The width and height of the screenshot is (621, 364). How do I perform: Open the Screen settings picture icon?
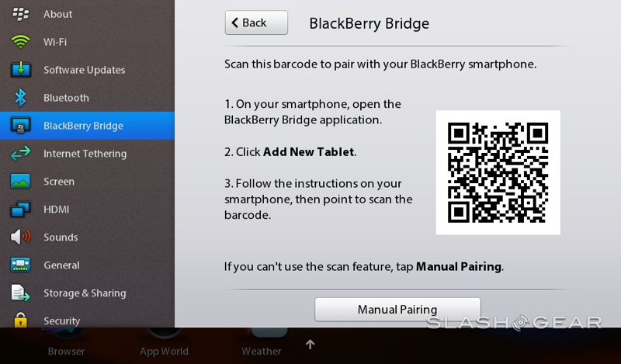20,181
